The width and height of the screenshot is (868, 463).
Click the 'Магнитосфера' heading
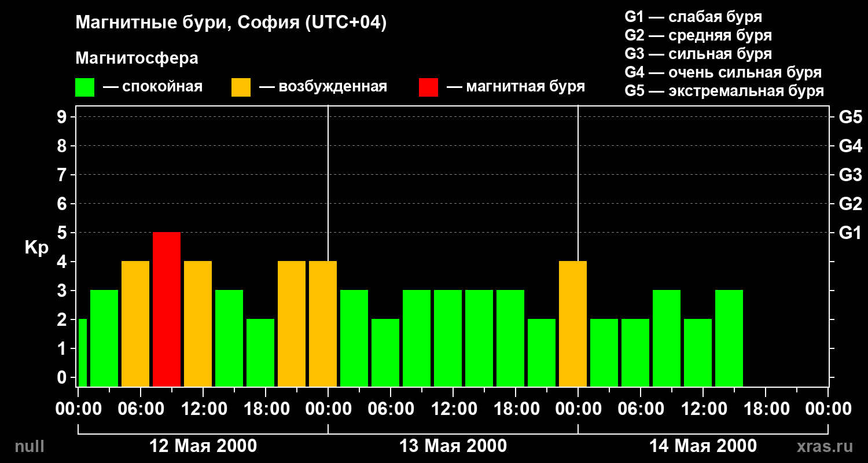coord(137,58)
